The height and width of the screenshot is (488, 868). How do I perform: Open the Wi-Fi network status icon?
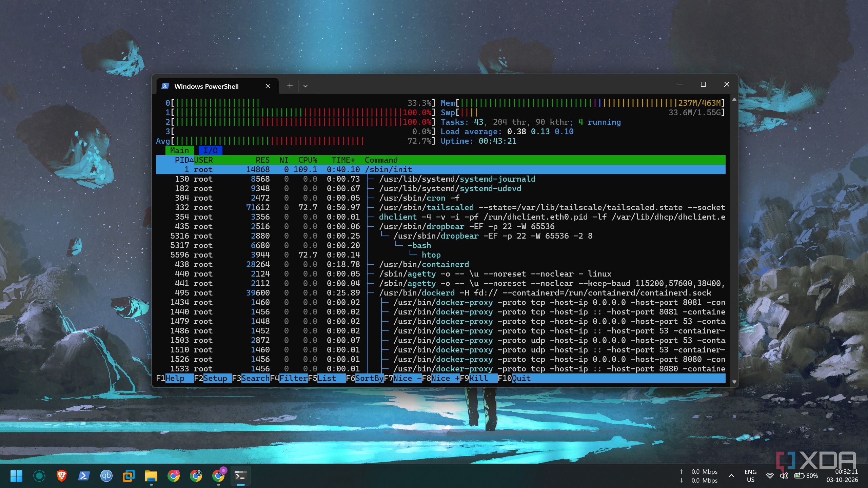(x=770, y=476)
